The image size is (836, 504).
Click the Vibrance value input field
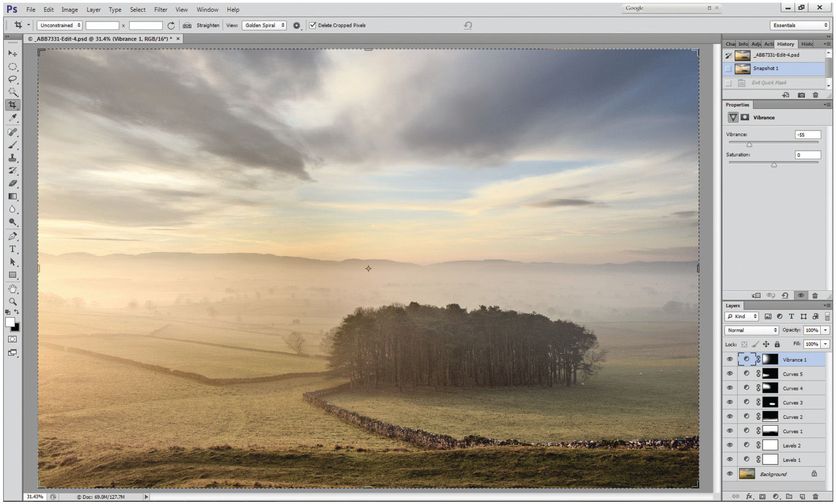(808, 135)
